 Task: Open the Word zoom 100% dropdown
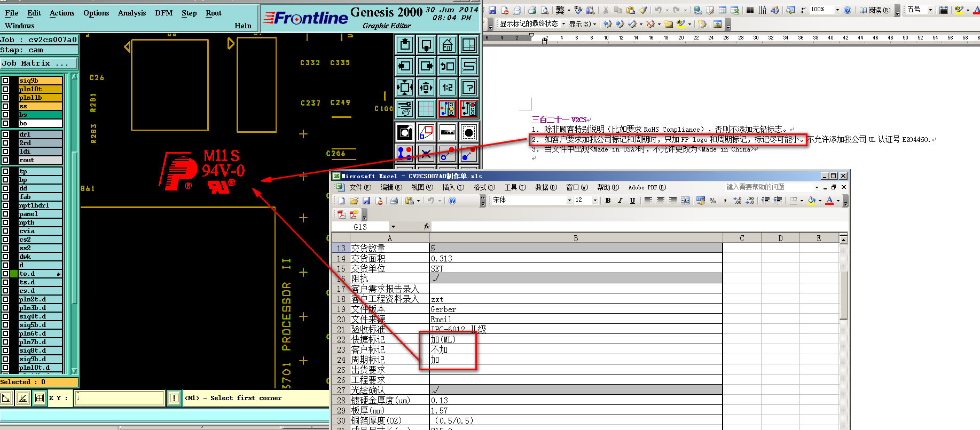click(x=837, y=10)
